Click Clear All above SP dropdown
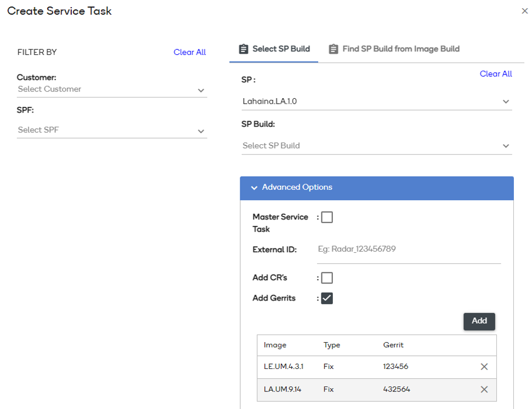 click(x=496, y=74)
